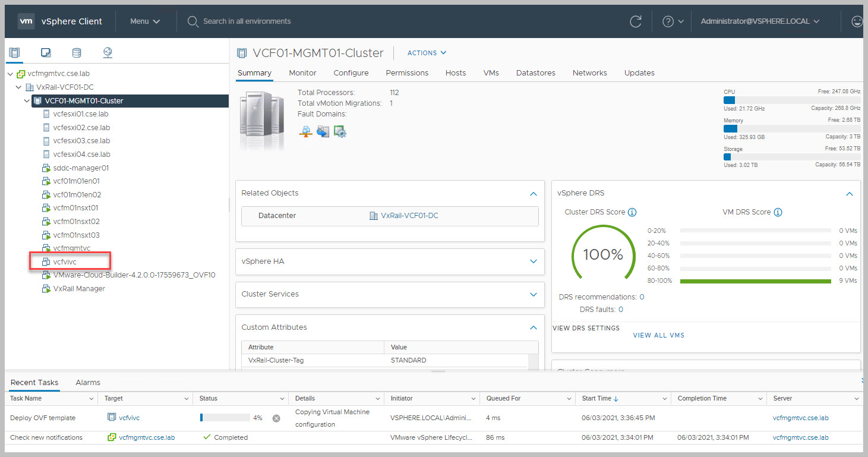Click the smiley feedback icon

[856, 21]
